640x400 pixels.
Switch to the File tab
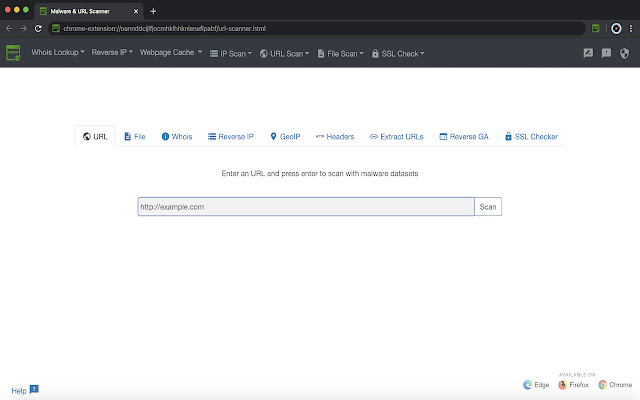(134, 136)
